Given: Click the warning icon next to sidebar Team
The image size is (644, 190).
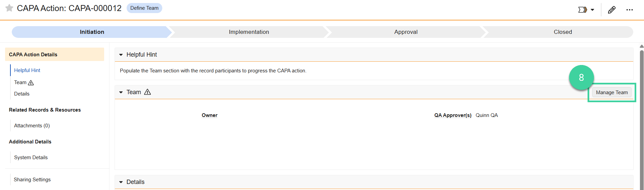Looking at the screenshot, I should point(31,82).
